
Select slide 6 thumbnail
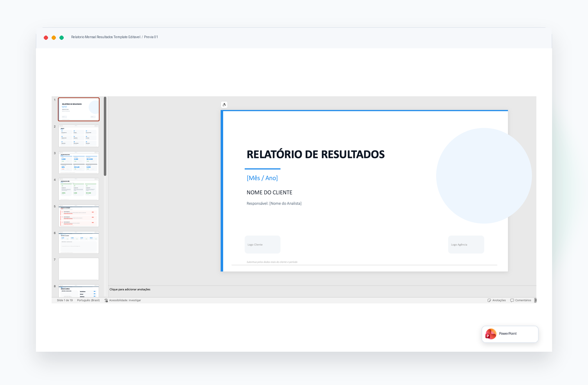tap(79, 242)
